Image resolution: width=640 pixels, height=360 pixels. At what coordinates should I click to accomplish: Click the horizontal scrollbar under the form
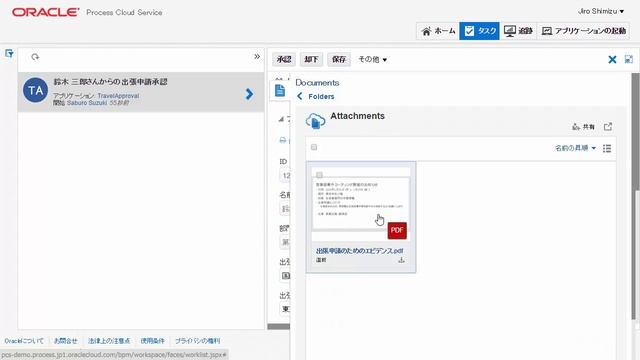(x=278, y=326)
